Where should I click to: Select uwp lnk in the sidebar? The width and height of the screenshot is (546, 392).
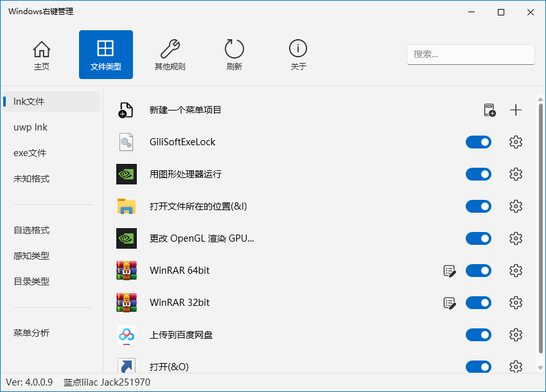[x=51, y=127]
